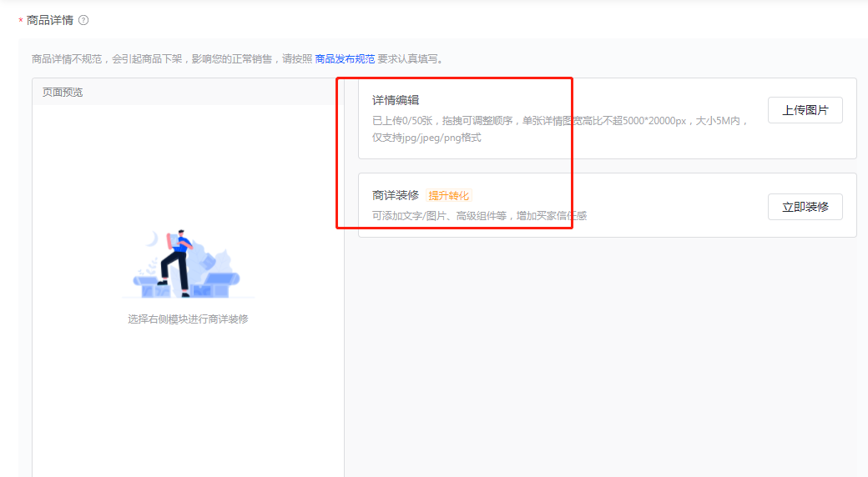Click the 仅支持jpg/jpeg/png格式 format hint
The height and width of the screenshot is (477, 868).
[x=426, y=138]
